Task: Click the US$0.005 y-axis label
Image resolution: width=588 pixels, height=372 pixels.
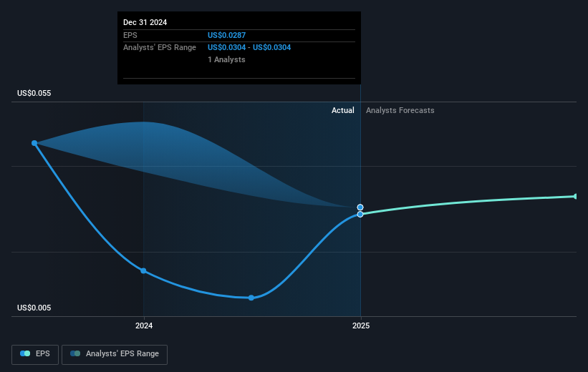Action: click(34, 308)
